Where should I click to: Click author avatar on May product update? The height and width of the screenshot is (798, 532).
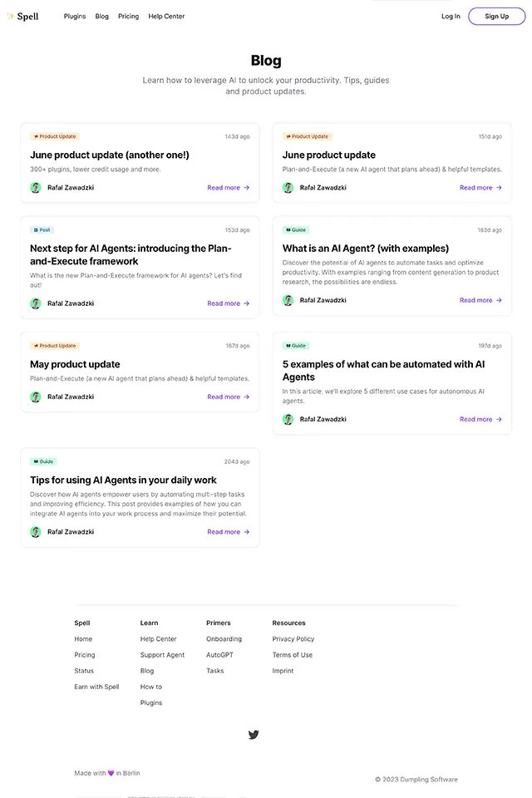point(36,397)
